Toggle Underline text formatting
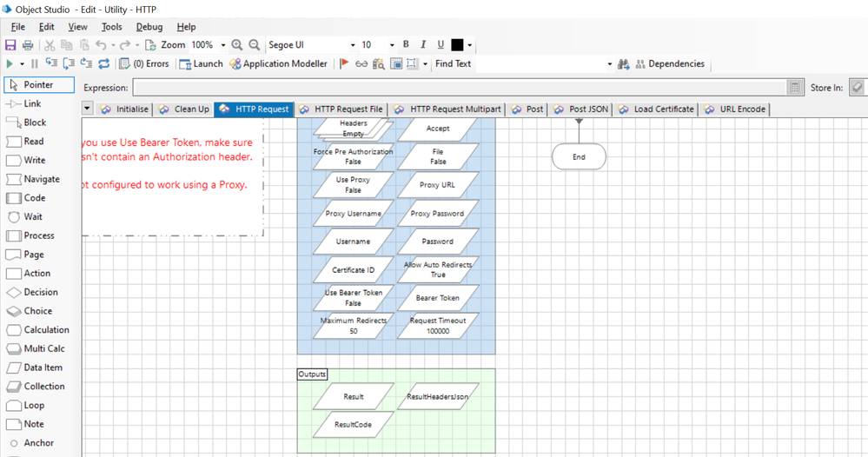This screenshot has width=868, height=457. click(x=441, y=45)
